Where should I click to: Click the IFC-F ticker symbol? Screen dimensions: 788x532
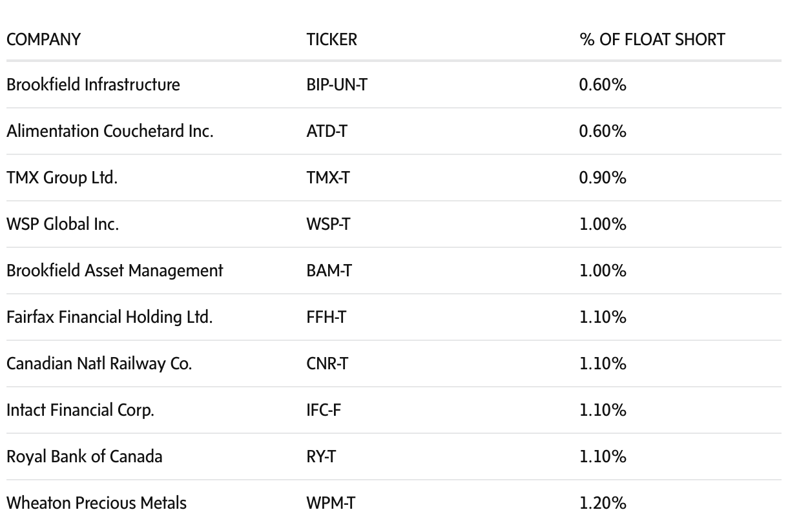point(323,410)
